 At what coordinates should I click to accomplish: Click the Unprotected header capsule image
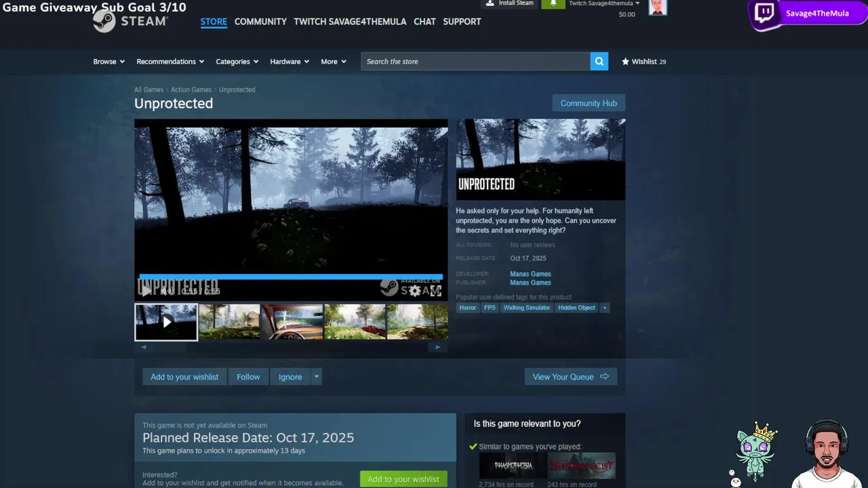click(x=540, y=159)
